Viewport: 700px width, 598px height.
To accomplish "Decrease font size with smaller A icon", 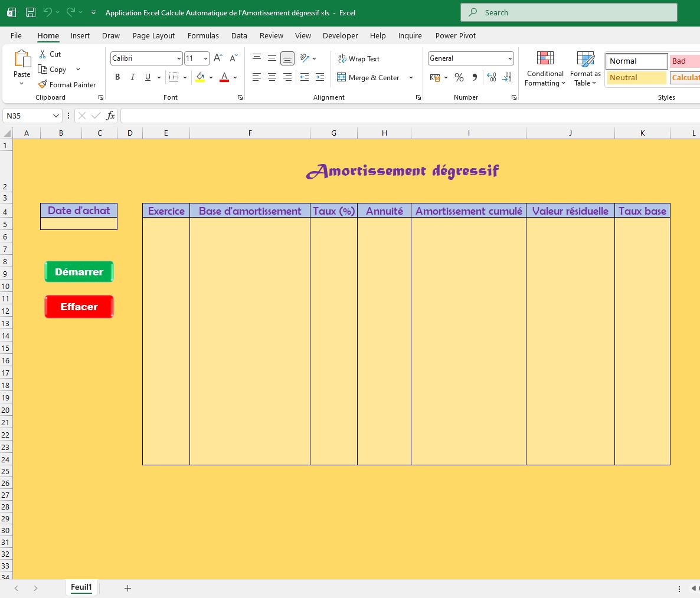I will (234, 58).
